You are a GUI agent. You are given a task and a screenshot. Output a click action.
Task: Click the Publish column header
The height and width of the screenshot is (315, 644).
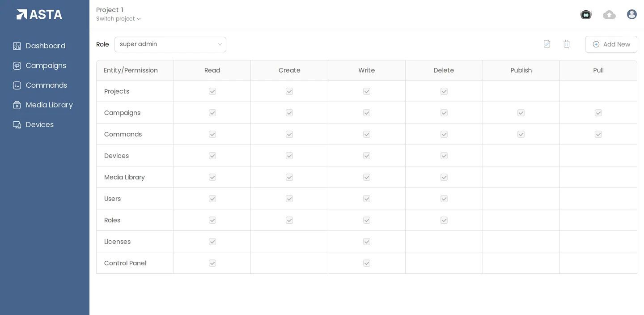pos(521,70)
